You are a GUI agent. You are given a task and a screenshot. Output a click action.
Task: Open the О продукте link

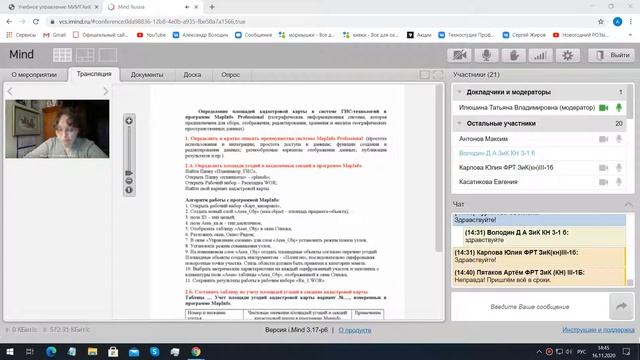[x=355, y=330]
